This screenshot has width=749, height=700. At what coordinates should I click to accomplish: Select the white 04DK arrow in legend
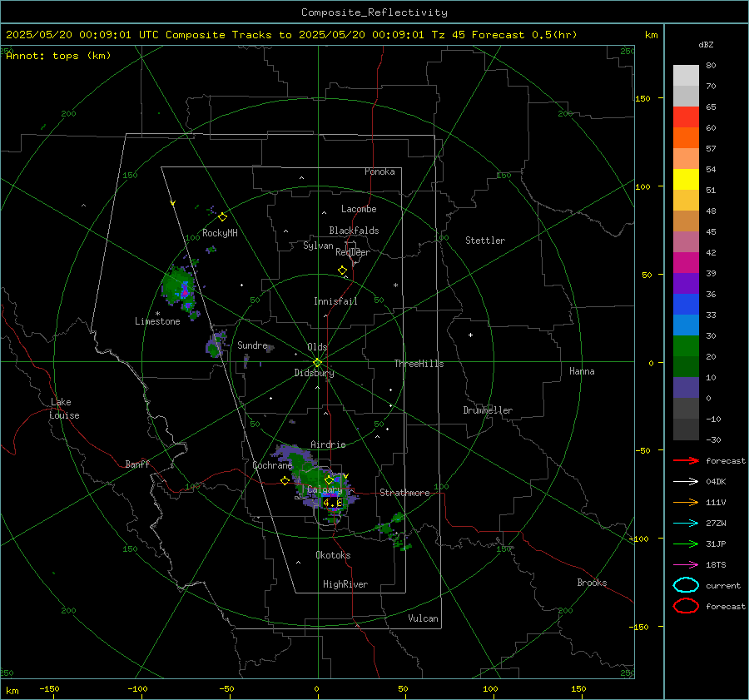[686, 481]
